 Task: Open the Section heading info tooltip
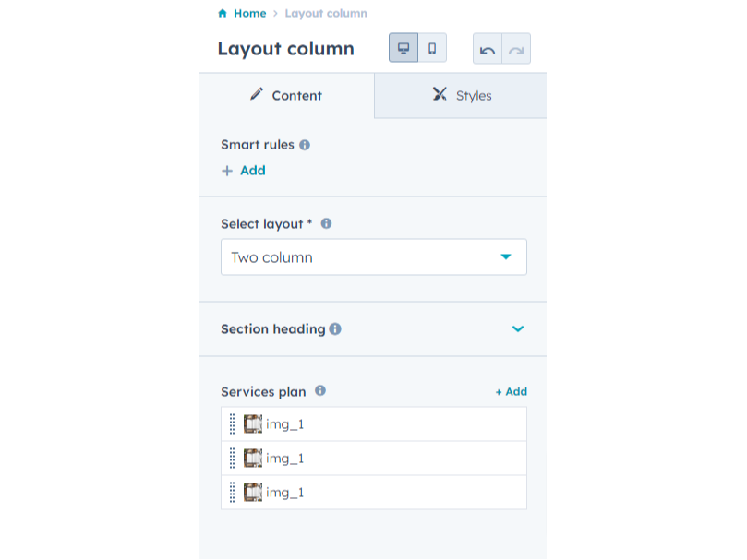334,328
